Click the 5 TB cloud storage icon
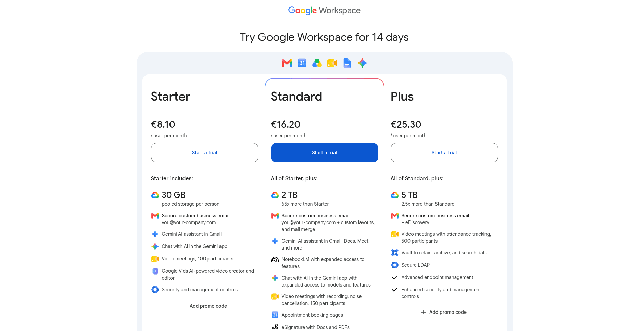The image size is (644, 331). [395, 195]
